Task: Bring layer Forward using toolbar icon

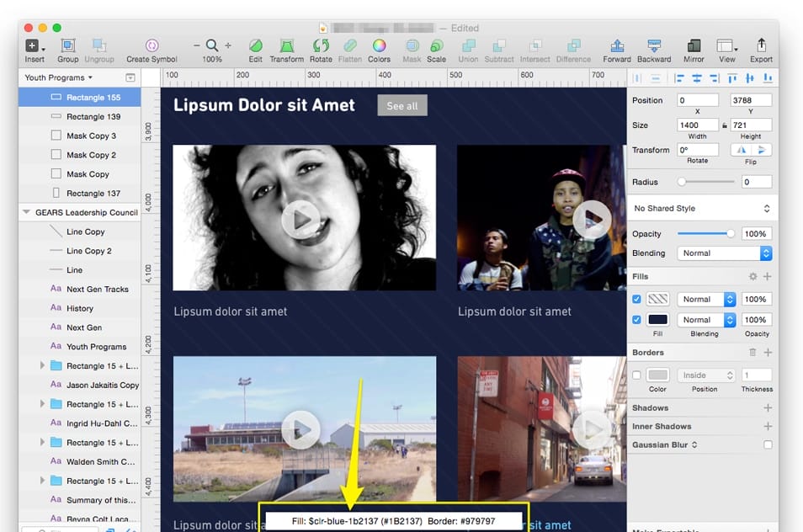Action: [x=616, y=46]
